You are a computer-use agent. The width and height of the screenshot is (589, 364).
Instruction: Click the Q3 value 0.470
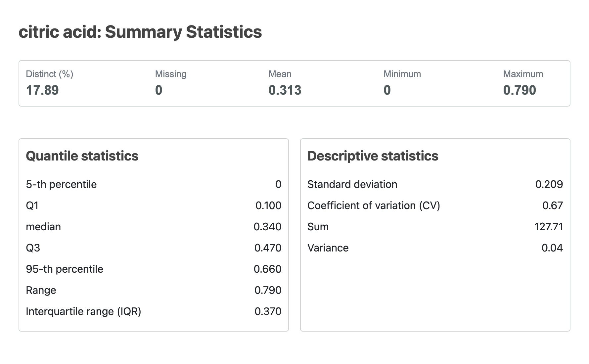coord(268,248)
